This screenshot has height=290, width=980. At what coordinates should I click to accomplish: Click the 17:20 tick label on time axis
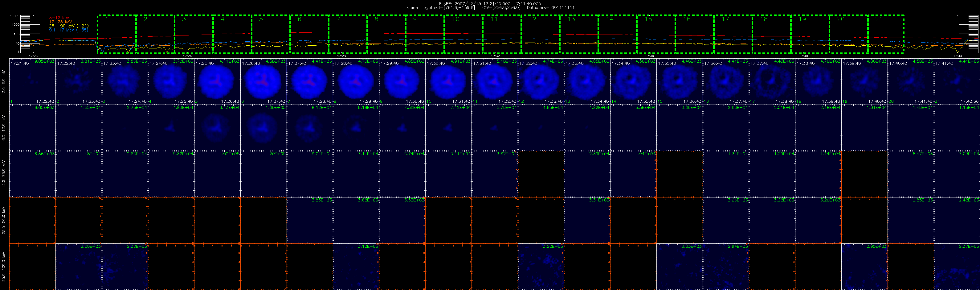click(x=33, y=56)
